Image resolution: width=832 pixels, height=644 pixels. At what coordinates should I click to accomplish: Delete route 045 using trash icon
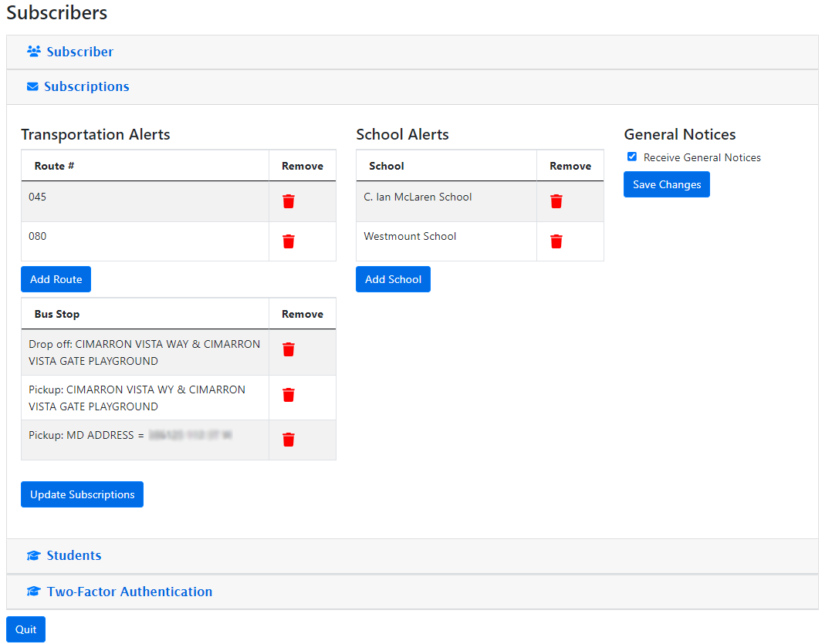288,201
